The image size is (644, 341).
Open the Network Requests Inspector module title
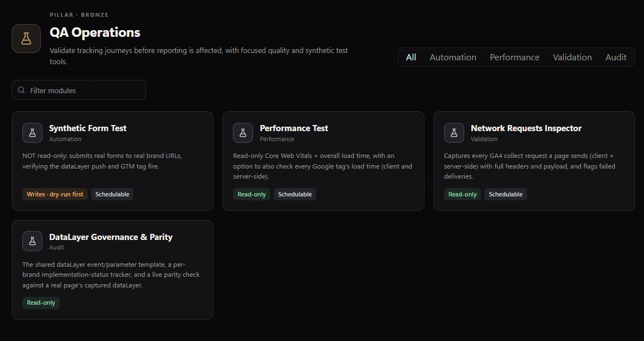(x=526, y=128)
